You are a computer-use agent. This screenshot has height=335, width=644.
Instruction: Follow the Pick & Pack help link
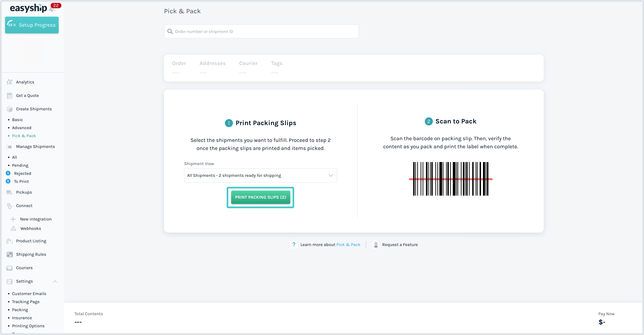pos(348,245)
